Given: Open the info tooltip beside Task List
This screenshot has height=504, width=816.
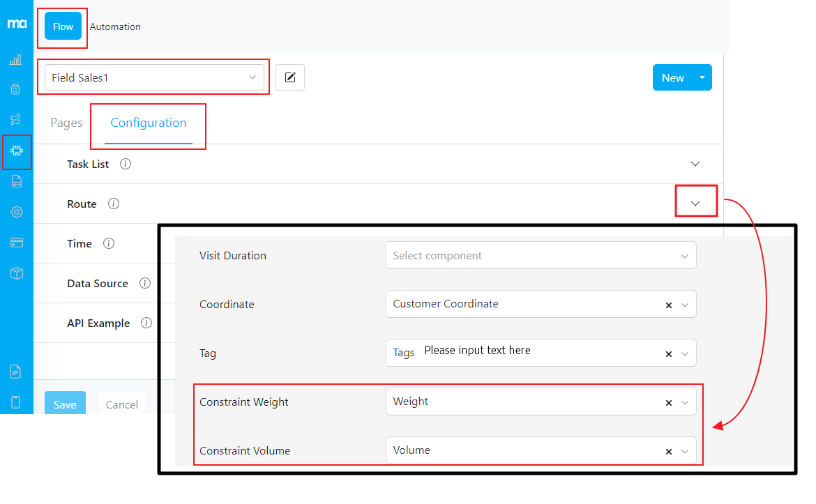Looking at the screenshot, I should pos(125,164).
